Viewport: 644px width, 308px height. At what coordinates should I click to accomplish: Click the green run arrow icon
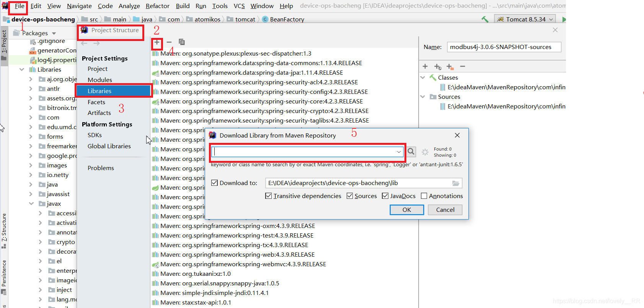(564, 20)
